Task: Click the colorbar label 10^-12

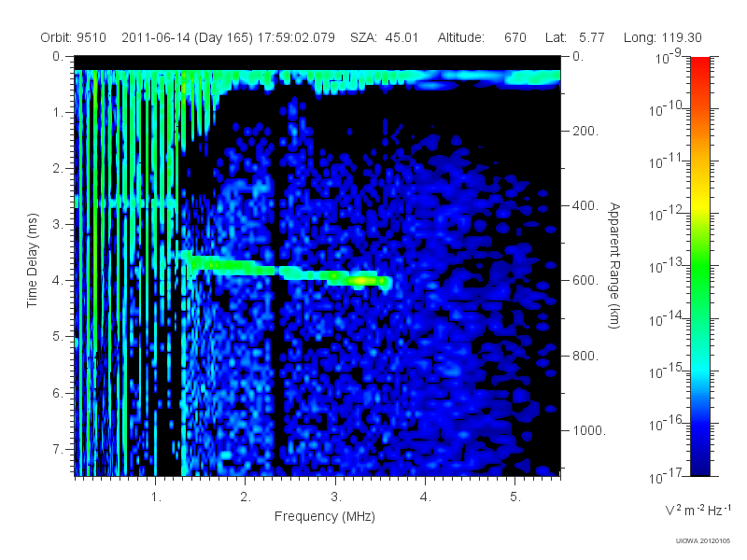Action: point(666,214)
